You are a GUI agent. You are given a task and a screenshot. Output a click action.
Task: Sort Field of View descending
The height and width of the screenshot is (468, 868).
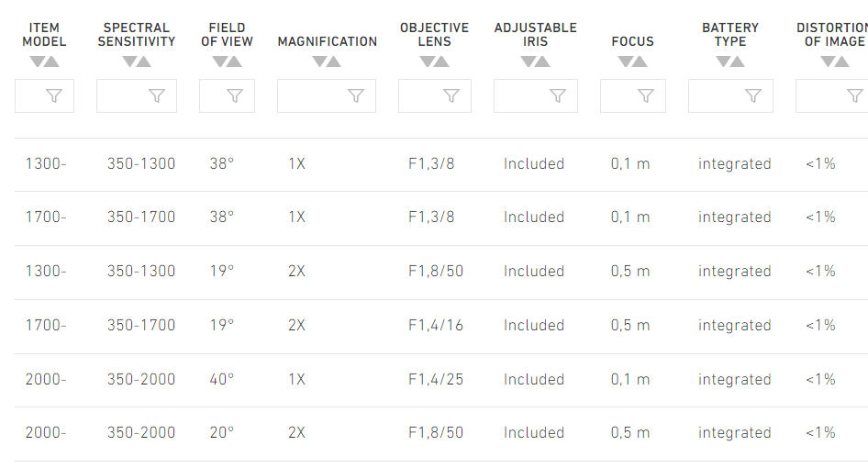click(x=220, y=61)
